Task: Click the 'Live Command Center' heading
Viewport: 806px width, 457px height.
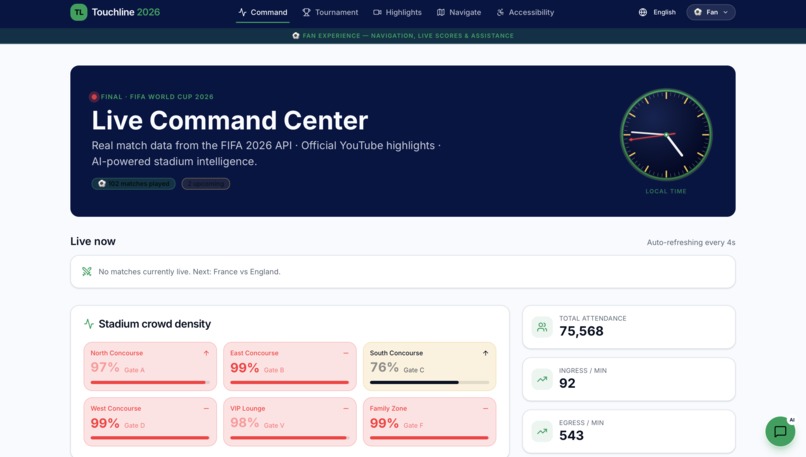Action: (x=230, y=121)
